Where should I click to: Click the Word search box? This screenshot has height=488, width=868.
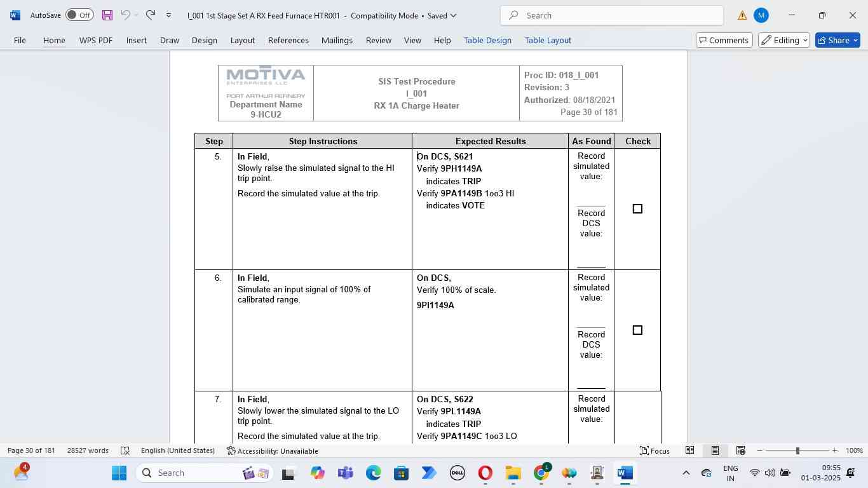[612, 15]
